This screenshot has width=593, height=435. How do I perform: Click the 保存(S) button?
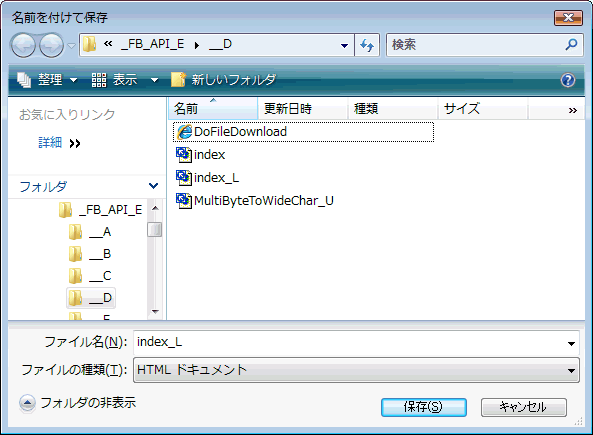coord(424,407)
